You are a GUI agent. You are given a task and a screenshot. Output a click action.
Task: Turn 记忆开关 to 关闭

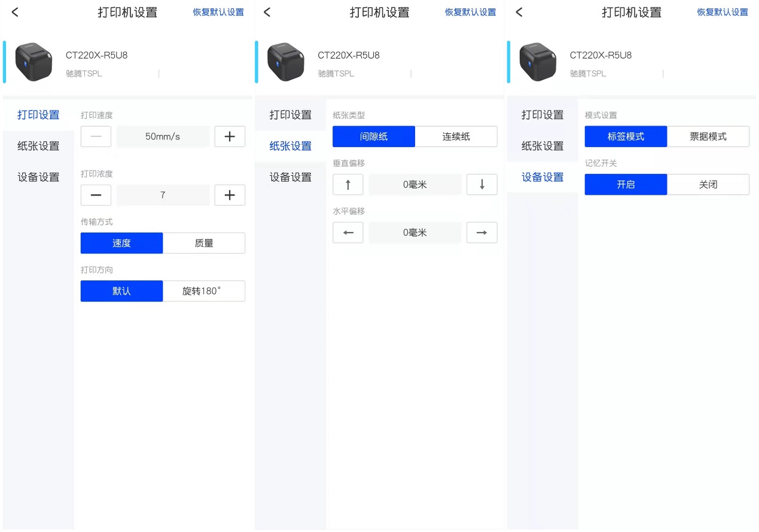point(708,185)
